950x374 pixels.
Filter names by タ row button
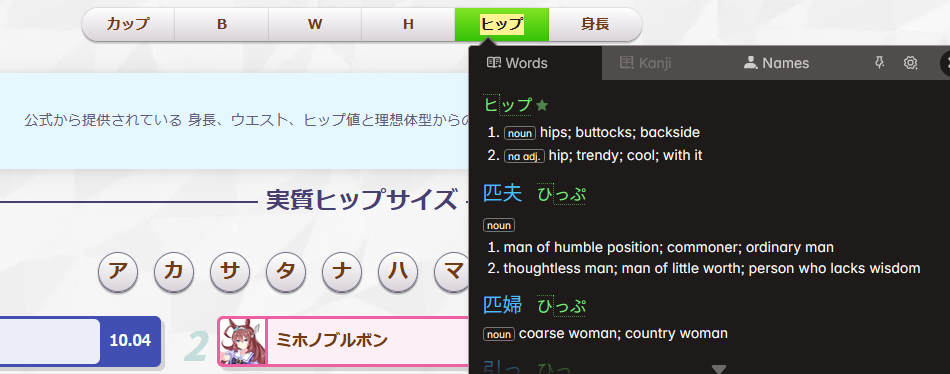click(x=286, y=272)
